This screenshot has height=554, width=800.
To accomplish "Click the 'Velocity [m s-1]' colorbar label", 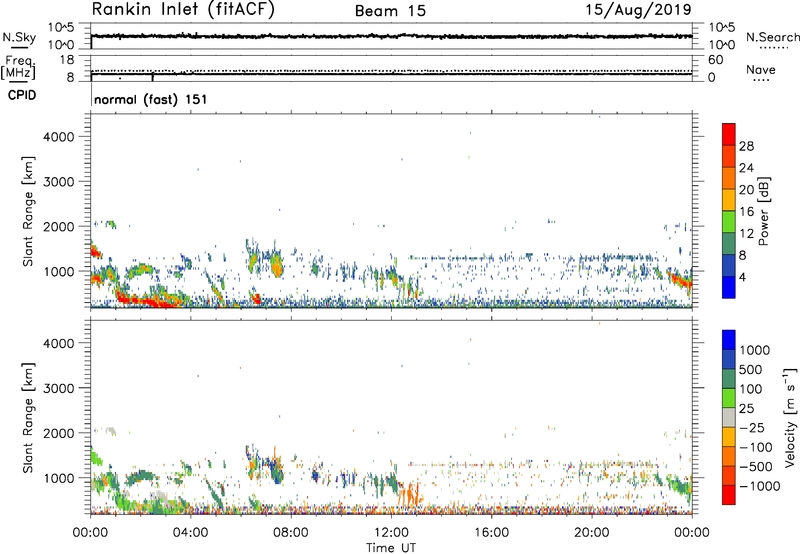I will click(x=790, y=417).
